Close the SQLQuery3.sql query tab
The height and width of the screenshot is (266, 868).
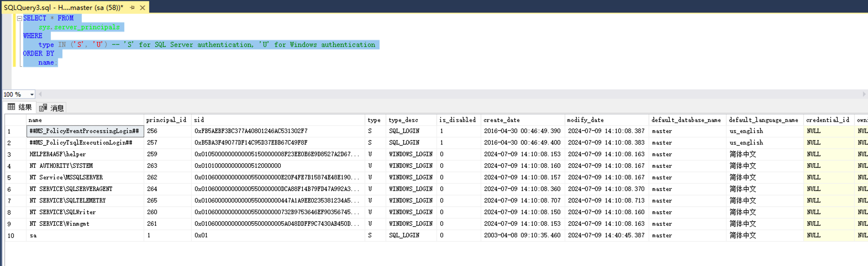143,7
